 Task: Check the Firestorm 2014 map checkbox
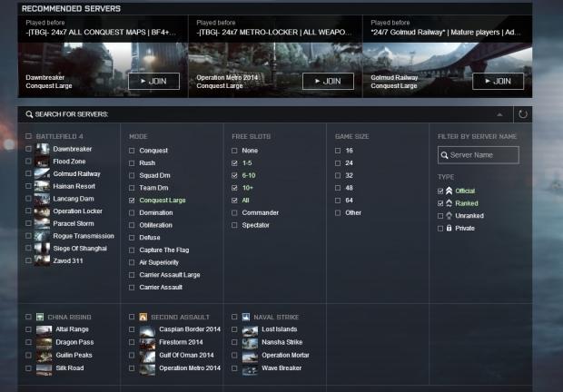coord(132,342)
